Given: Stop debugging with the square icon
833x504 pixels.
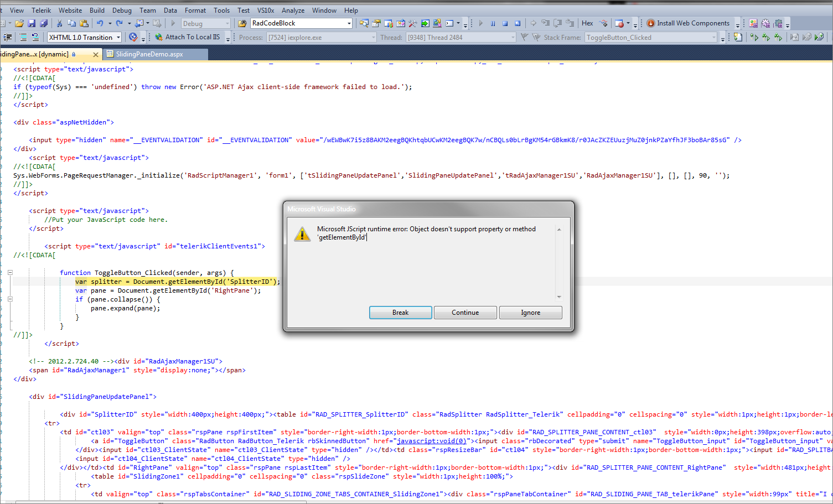Looking at the screenshot, I should point(505,23).
